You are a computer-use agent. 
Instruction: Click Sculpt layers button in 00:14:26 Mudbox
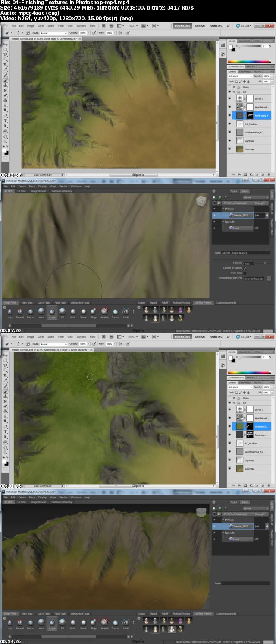point(234,502)
